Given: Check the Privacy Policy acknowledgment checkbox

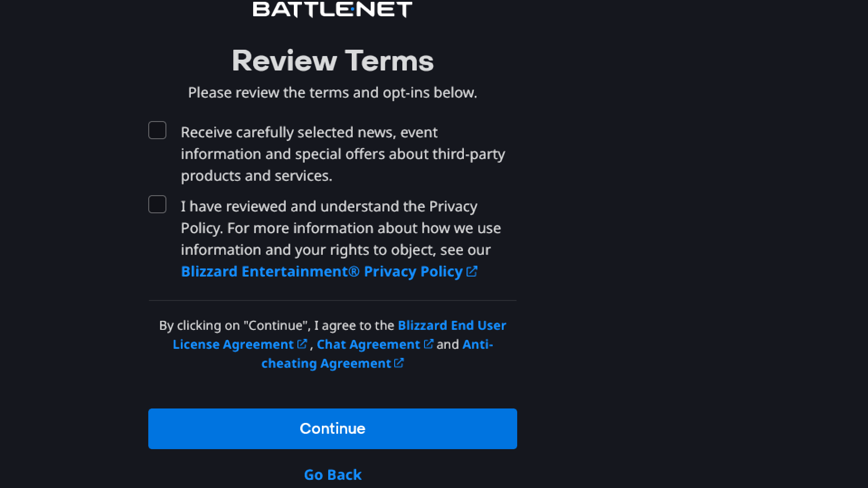Looking at the screenshot, I should 157,204.
